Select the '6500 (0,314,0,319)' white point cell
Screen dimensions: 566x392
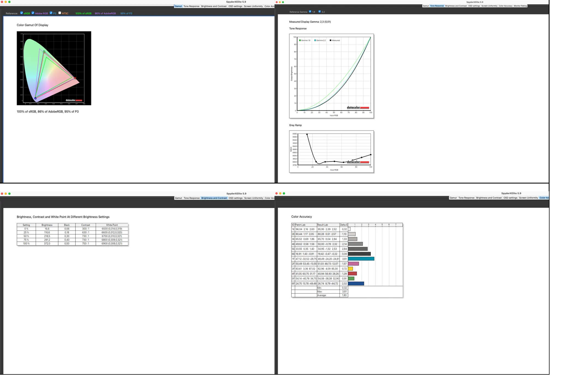pyautogui.click(x=112, y=229)
